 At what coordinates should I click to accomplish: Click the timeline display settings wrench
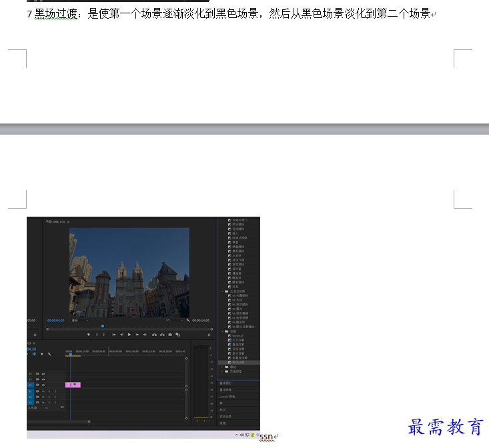pos(49,354)
